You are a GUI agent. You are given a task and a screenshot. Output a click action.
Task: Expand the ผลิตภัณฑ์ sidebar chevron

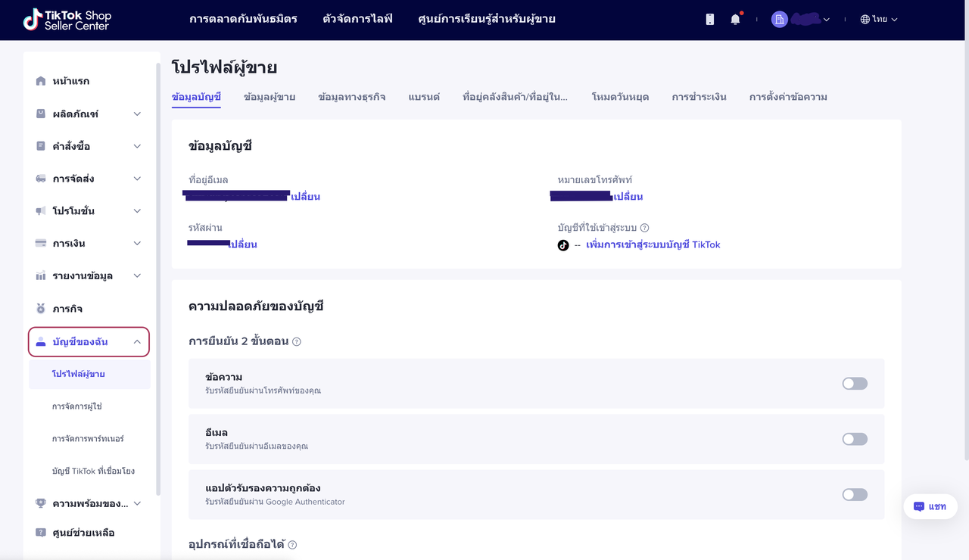tap(137, 114)
